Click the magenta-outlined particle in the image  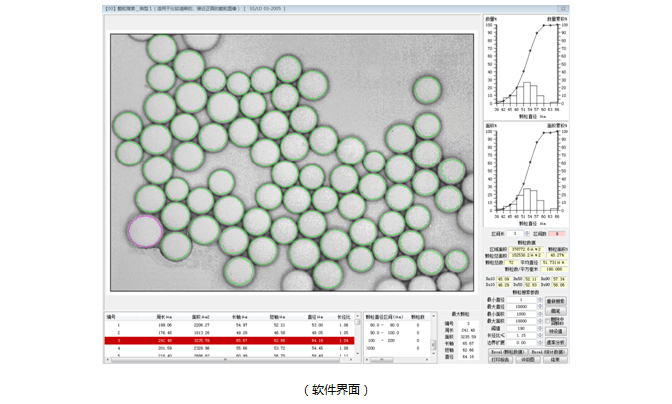coord(145,231)
